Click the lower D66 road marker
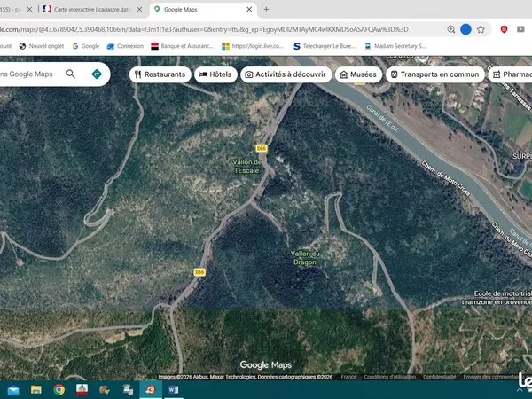 (x=199, y=272)
